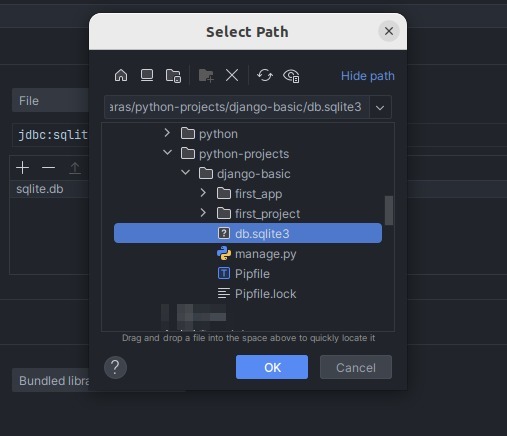507x436 pixels.
Task: Jump to project directory icon
Action: pyautogui.click(x=173, y=75)
